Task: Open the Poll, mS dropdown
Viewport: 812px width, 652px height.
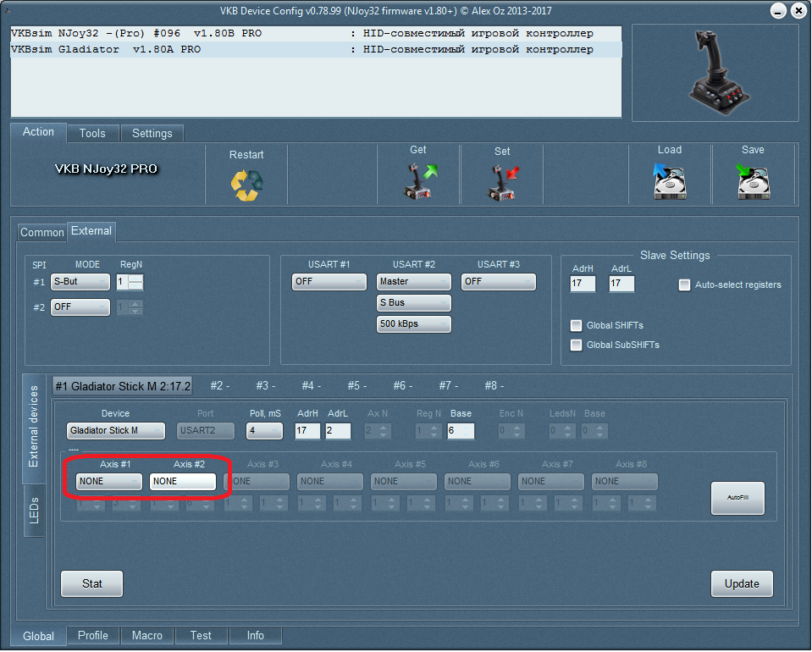Action: point(265,431)
